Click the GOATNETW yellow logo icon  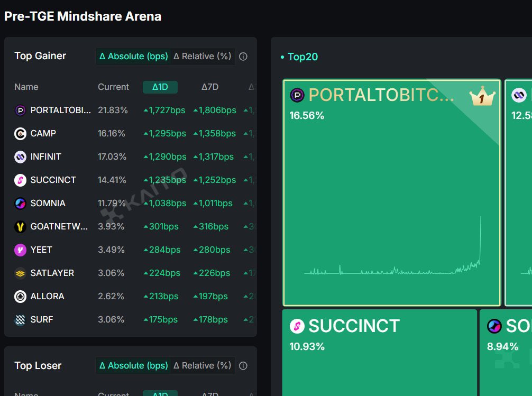(20, 226)
